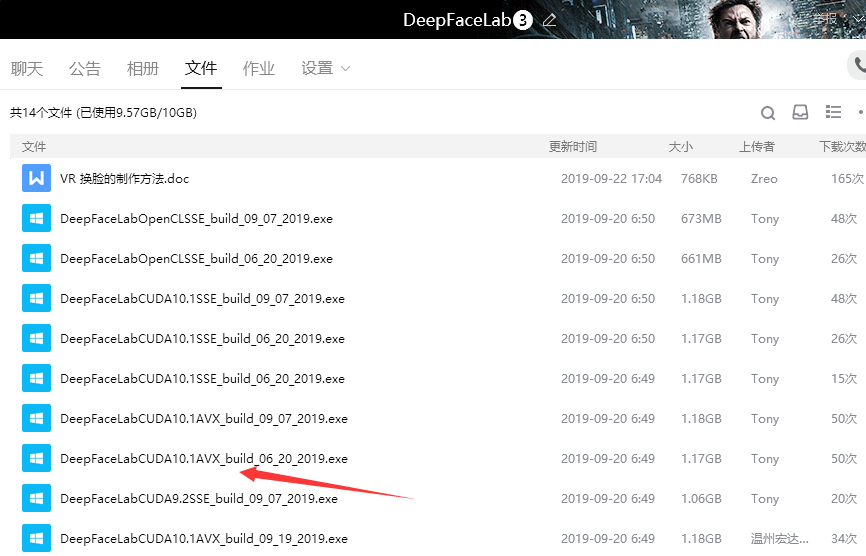The image size is (866, 556).
Task: Sort by the 文件 column header
Action: [x=34, y=147]
